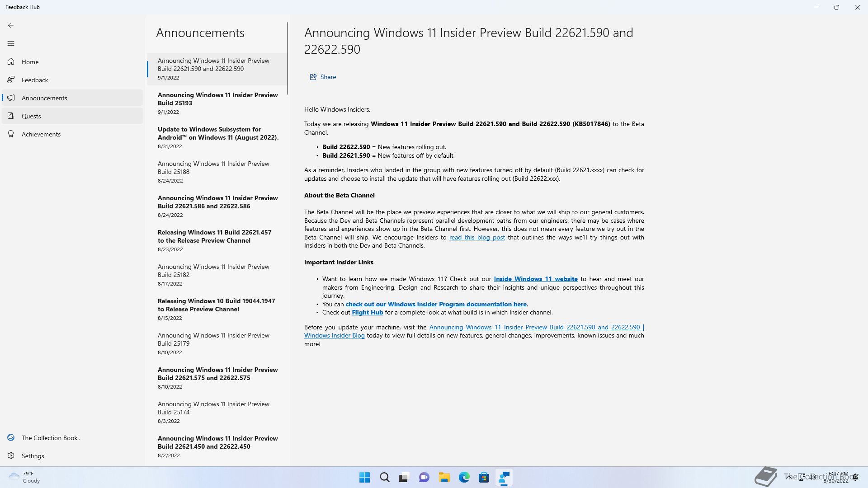Open announcement for Build 22621.450 and 22622.450
868x488 pixels.
pos(217,446)
